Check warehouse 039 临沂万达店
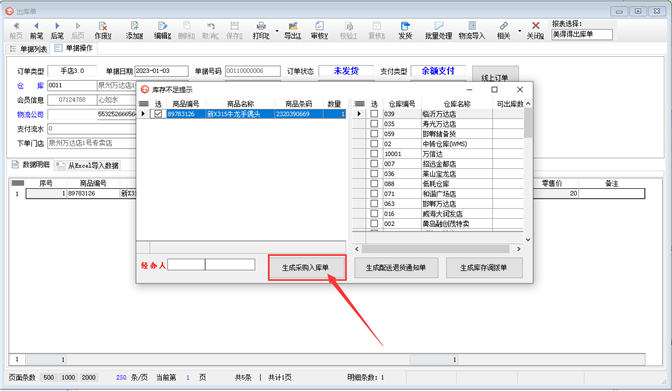This screenshot has width=672, height=391. (374, 114)
